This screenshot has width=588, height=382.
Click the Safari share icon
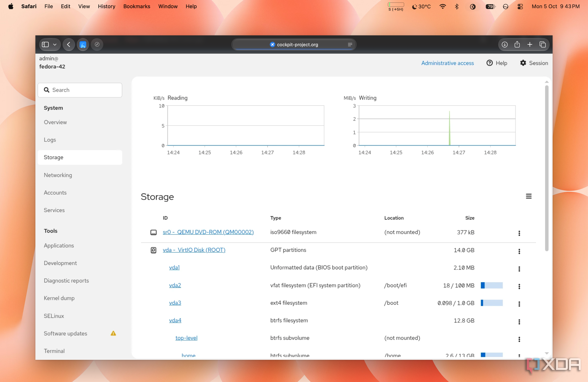point(517,44)
